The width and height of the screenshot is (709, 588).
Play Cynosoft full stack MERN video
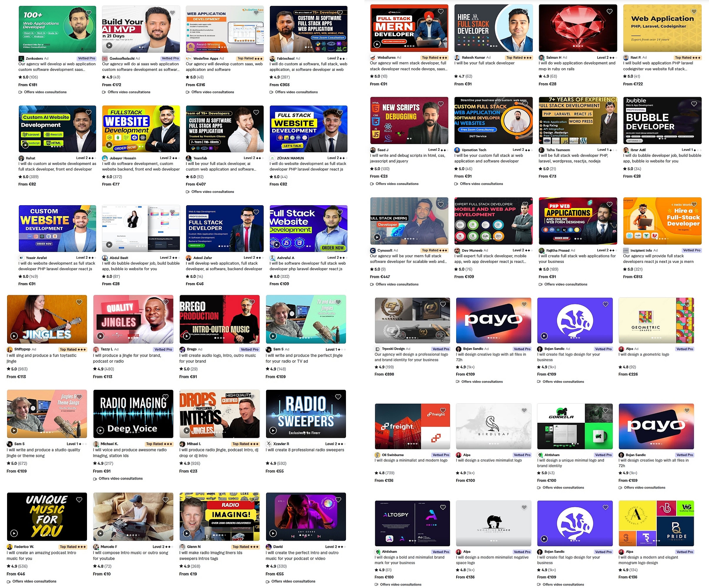point(377,237)
